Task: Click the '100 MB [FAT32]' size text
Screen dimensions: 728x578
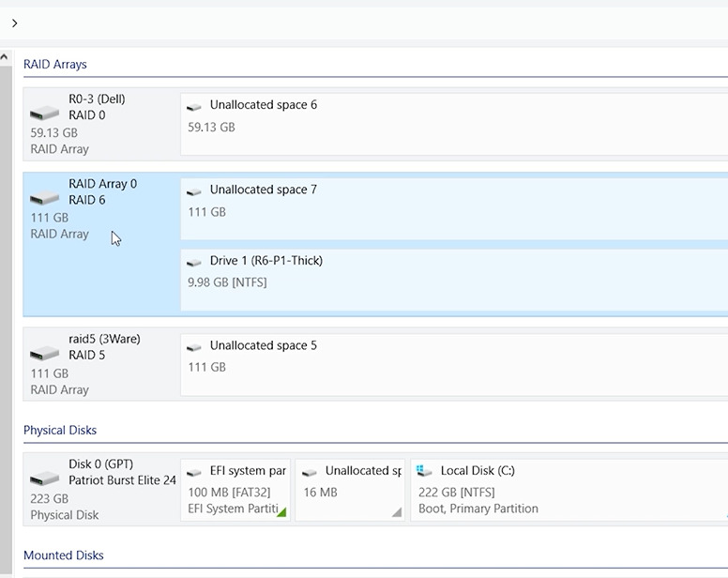Action: pos(229,492)
